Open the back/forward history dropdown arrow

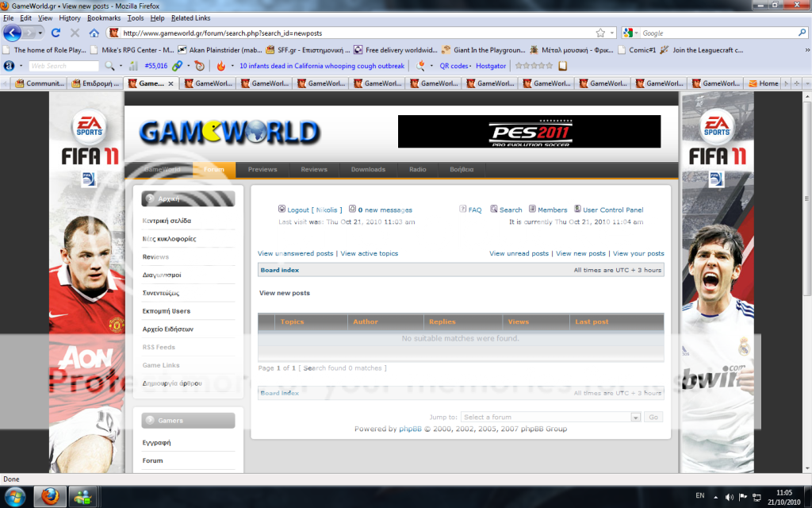pyautogui.click(x=40, y=33)
